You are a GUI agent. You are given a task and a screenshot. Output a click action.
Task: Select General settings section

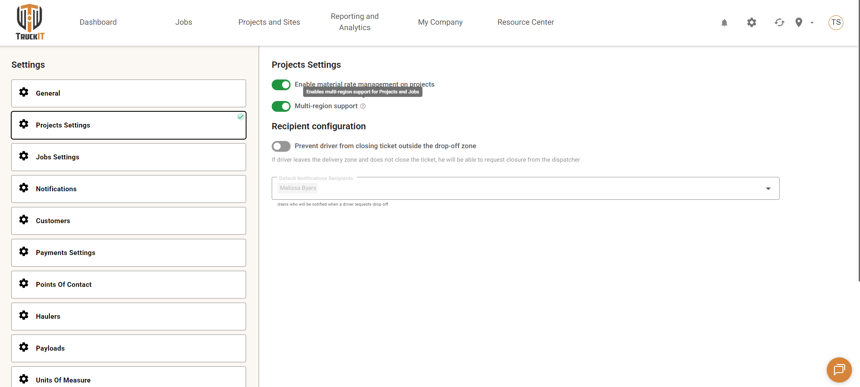pyautogui.click(x=128, y=93)
